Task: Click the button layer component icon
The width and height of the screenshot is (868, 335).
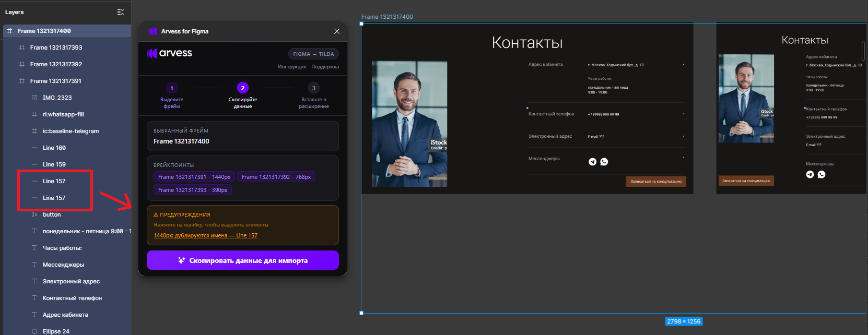Action: (x=34, y=214)
